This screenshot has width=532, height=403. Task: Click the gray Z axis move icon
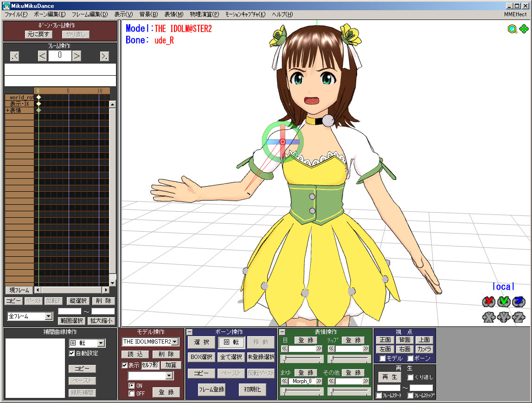519,317
